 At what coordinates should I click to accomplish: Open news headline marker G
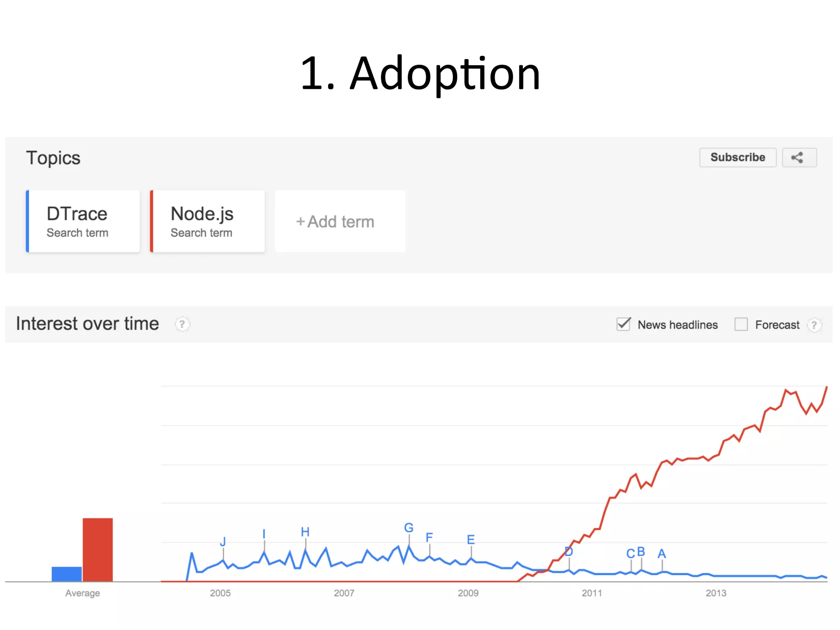tap(409, 528)
